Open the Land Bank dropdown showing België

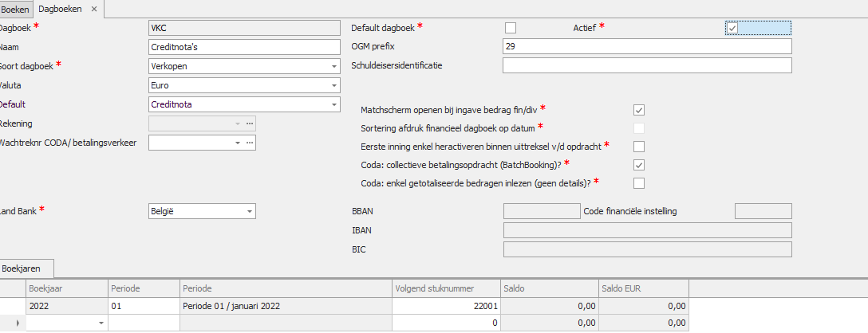[251, 211]
